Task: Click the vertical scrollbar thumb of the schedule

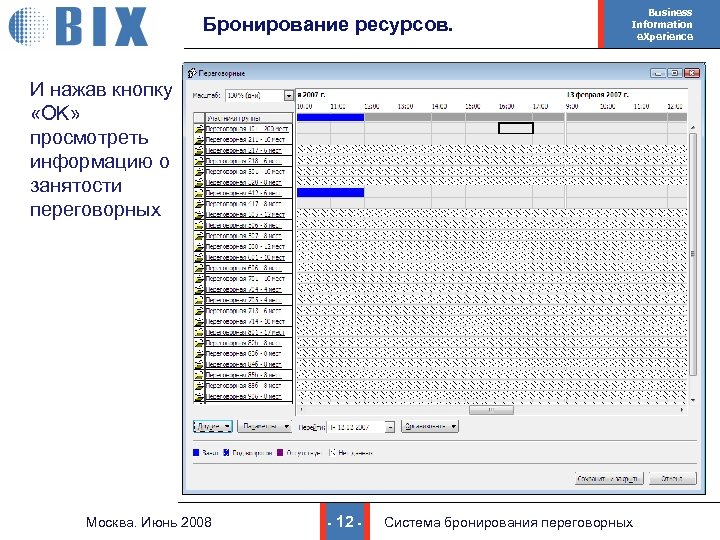Action: click(x=693, y=253)
